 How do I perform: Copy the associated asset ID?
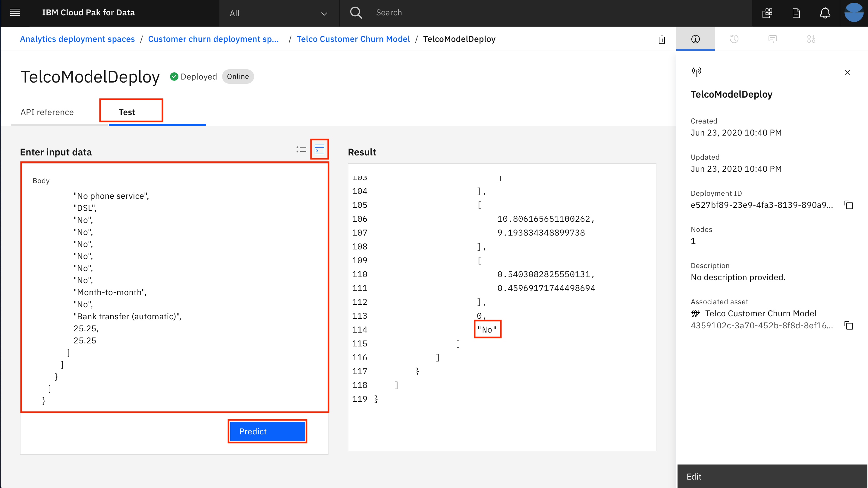pos(849,325)
